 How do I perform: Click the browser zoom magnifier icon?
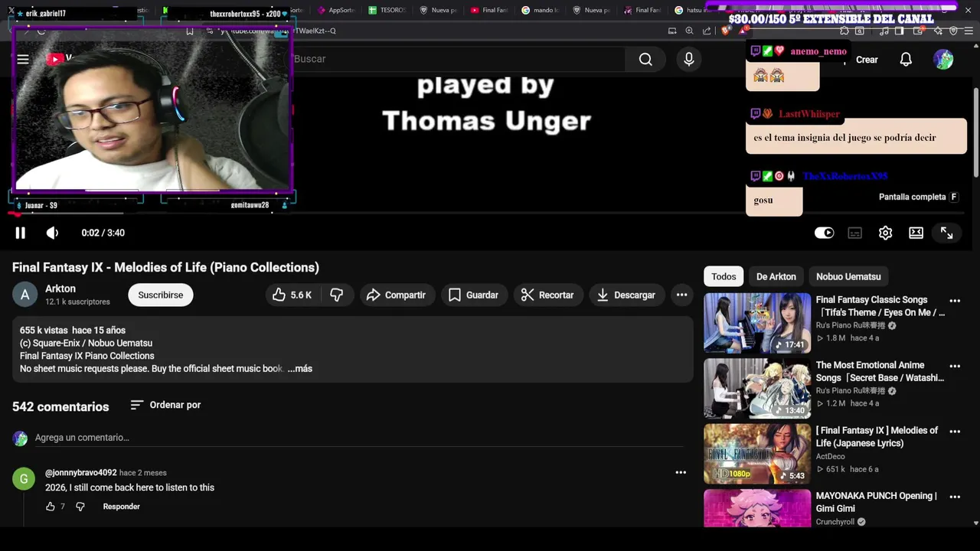[689, 31]
